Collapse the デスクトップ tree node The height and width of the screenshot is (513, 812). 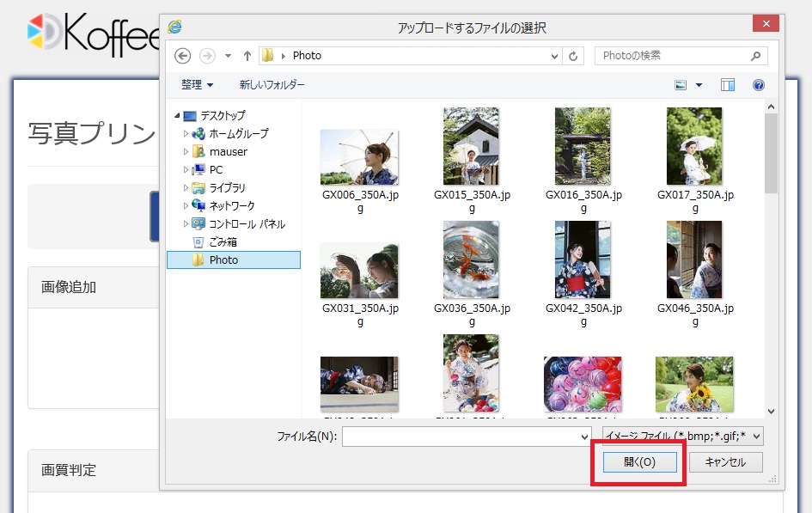[177, 116]
